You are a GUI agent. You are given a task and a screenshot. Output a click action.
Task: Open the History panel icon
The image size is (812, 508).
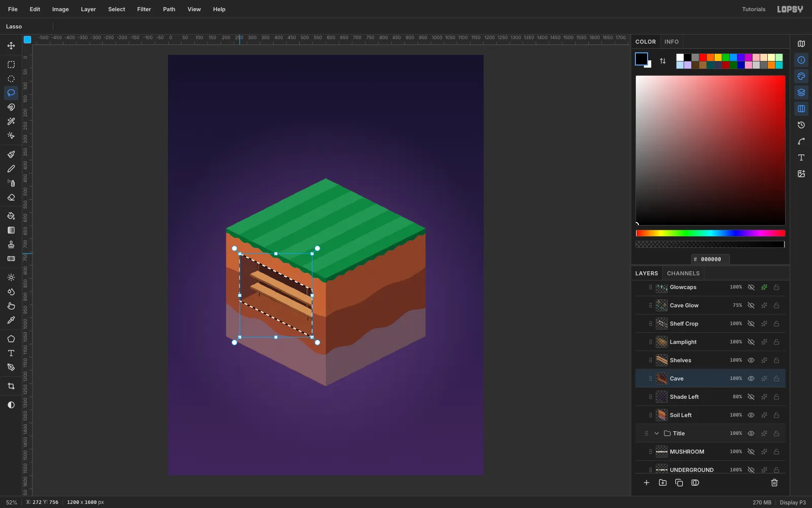(x=801, y=125)
